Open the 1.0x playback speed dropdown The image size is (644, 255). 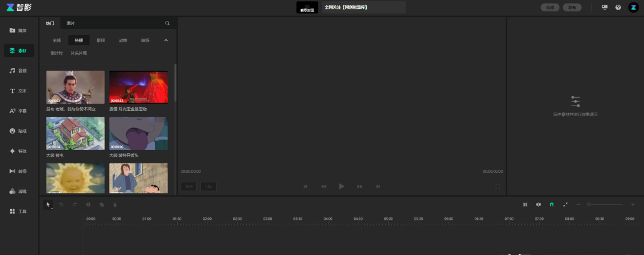pyautogui.click(x=208, y=186)
